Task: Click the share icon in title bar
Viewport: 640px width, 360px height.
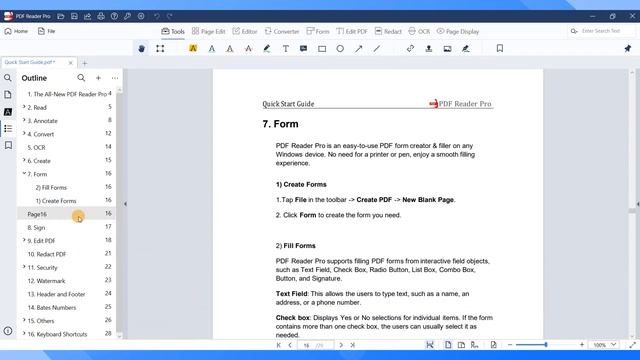Action: point(87,16)
